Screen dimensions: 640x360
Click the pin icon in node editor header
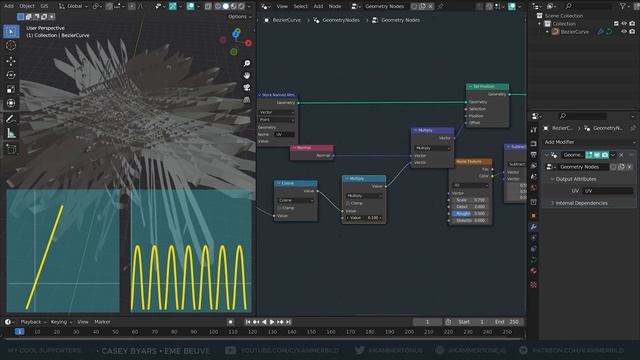click(440, 6)
